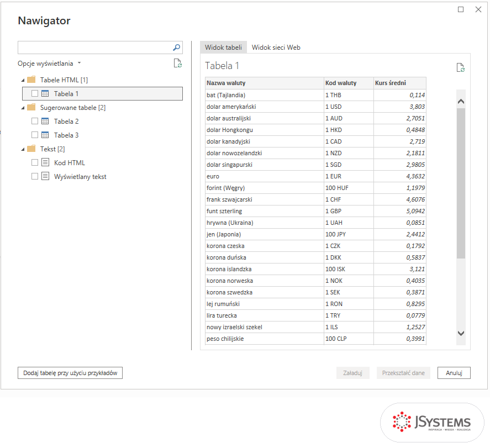The width and height of the screenshot is (490, 448).
Task: Click the '1 CHF' cell
Action: [349, 199]
